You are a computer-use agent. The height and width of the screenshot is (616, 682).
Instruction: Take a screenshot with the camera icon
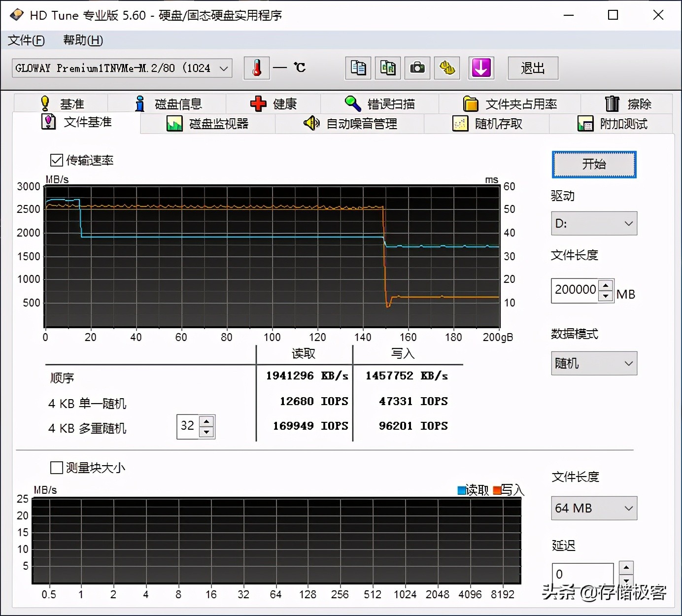pos(417,68)
